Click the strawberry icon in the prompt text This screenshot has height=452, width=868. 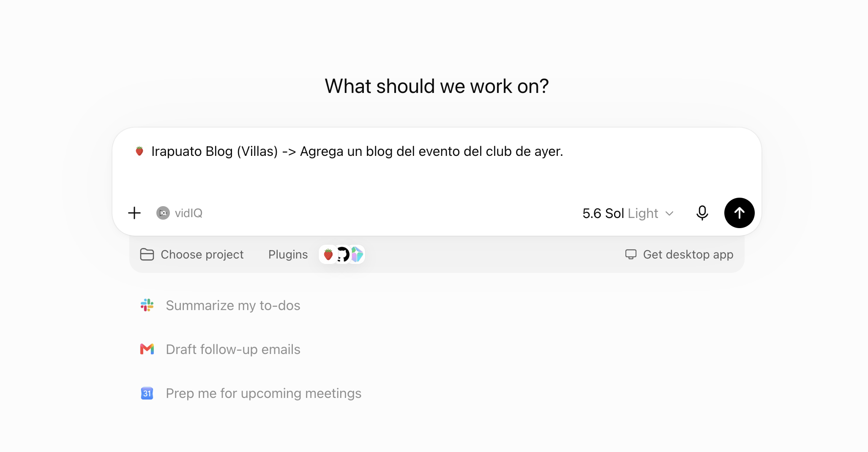[x=139, y=151]
